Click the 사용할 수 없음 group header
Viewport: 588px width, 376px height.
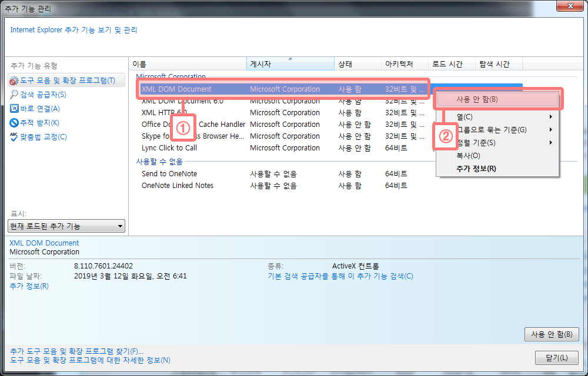(159, 162)
